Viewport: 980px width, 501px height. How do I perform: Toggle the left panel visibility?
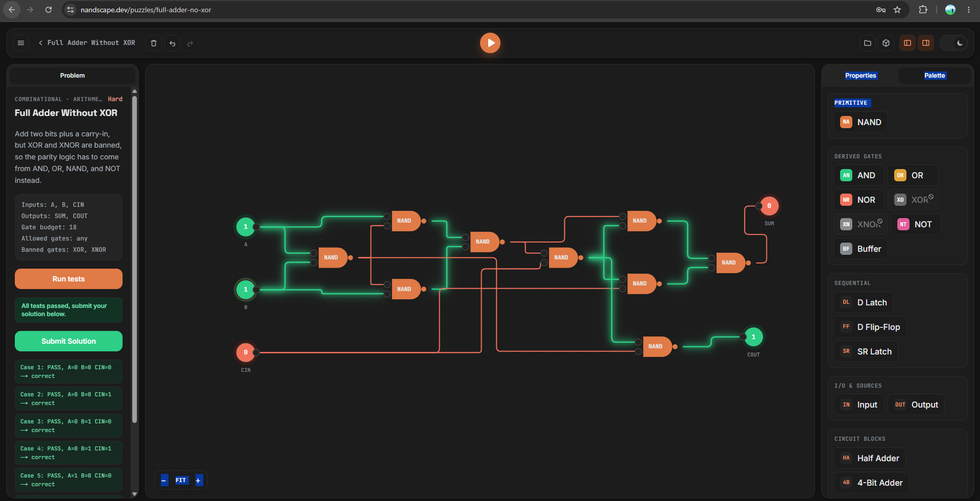907,43
